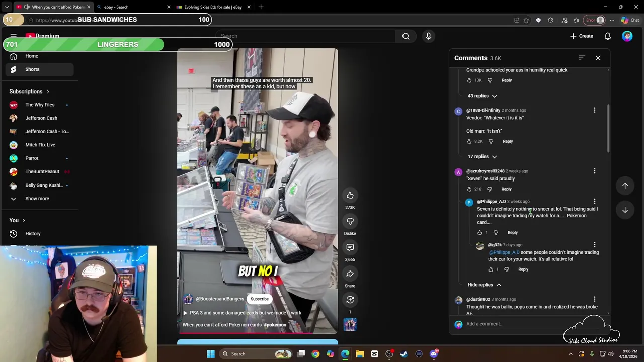Open comments sort options icon
The height and width of the screenshot is (362, 644).
(582, 58)
